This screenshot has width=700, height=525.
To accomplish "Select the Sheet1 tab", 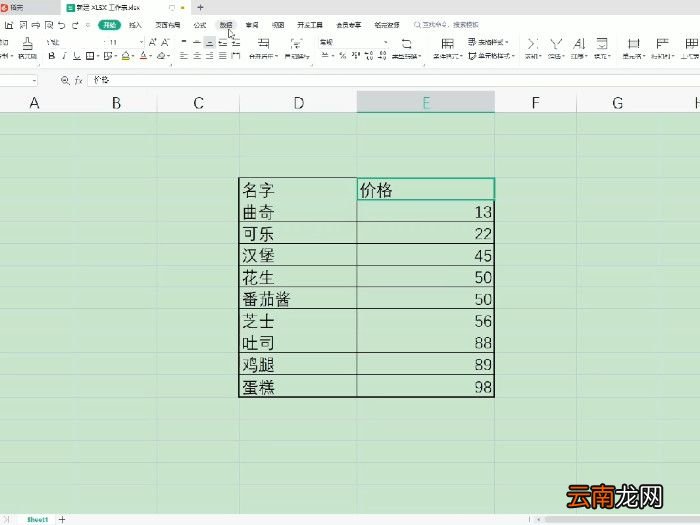I will click(x=38, y=520).
